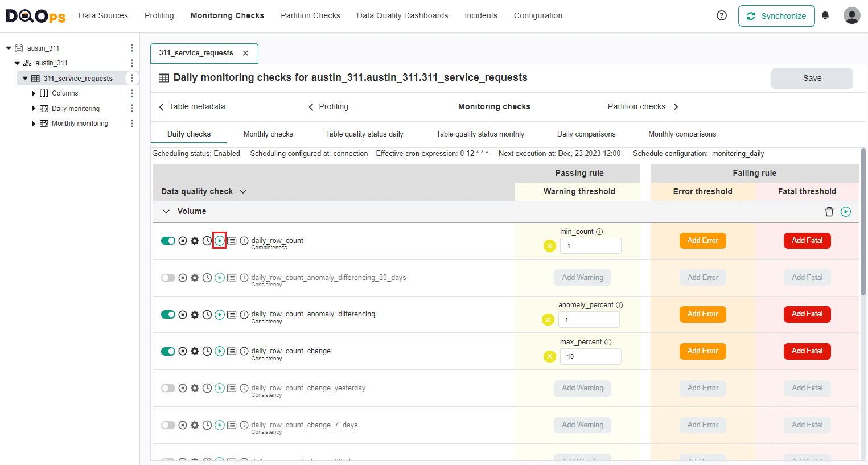Open the Incidents menu item

480,15
